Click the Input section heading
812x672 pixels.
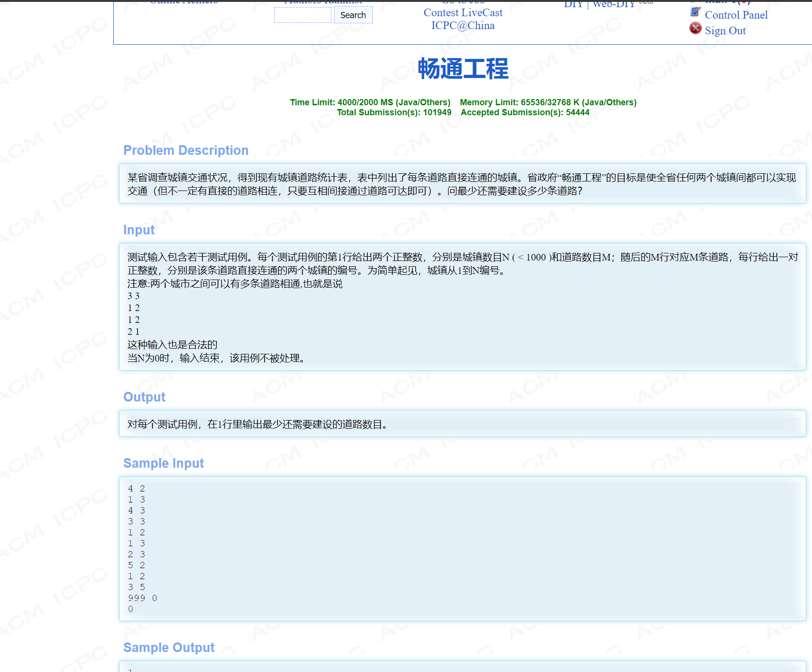(x=139, y=230)
